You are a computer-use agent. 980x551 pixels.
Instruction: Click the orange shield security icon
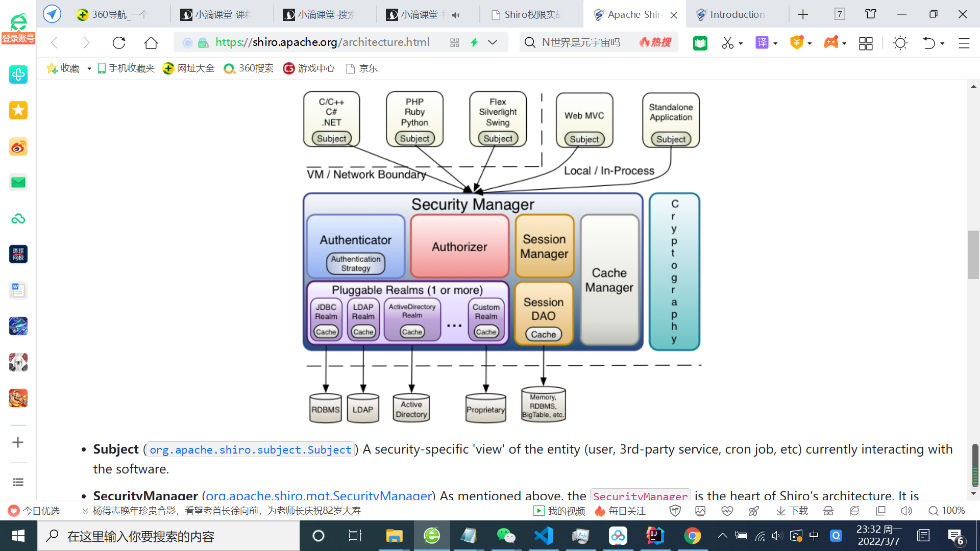797,42
